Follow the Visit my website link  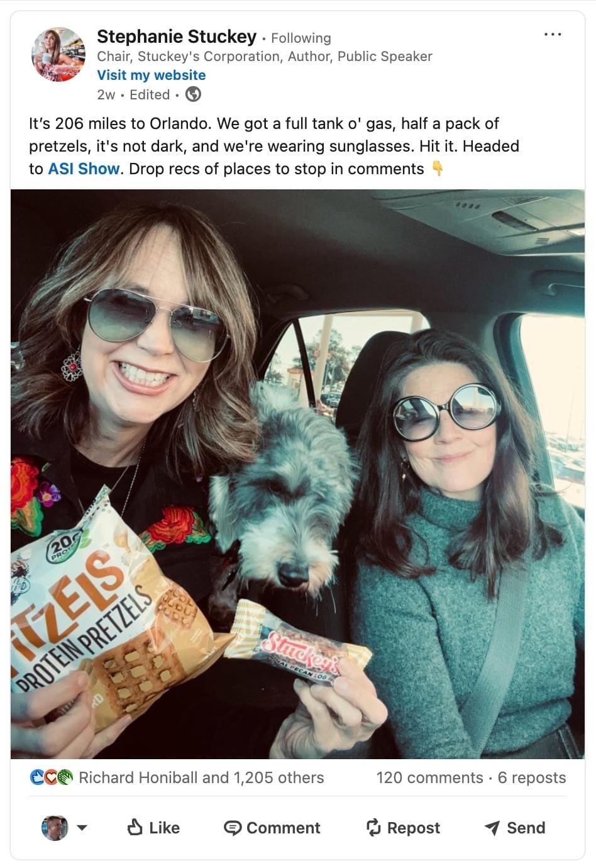point(152,75)
